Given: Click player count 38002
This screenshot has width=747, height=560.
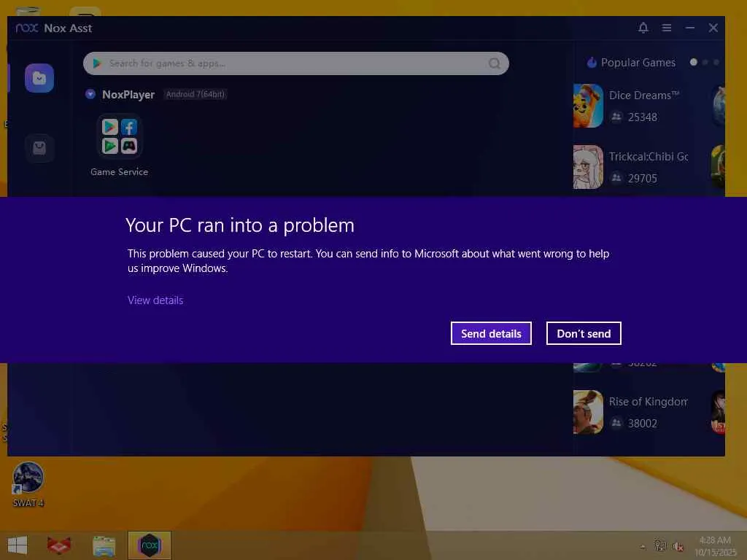Looking at the screenshot, I should click(x=642, y=424).
